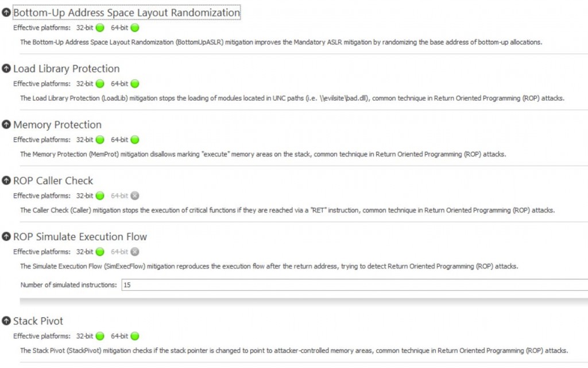Toggle the 32-bit platform for Stack Pivot
Screen dimensions: 588x368
pyautogui.click(x=101, y=336)
